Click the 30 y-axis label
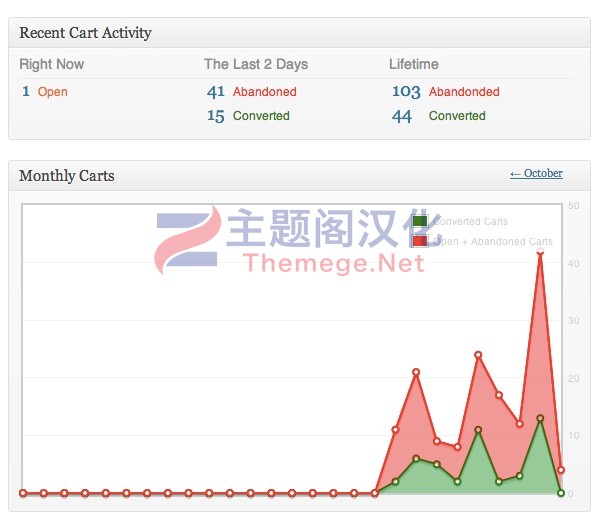Screen dimensions: 599x521 coord(573,321)
